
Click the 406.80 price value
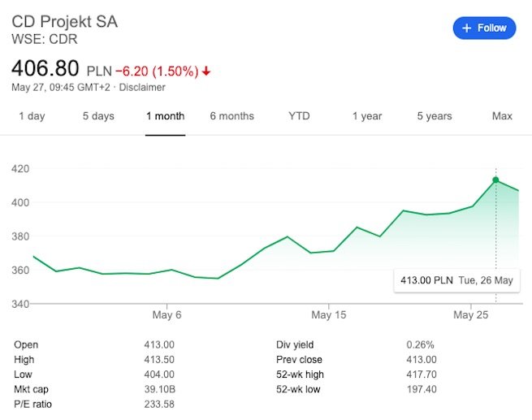(x=45, y=68)
